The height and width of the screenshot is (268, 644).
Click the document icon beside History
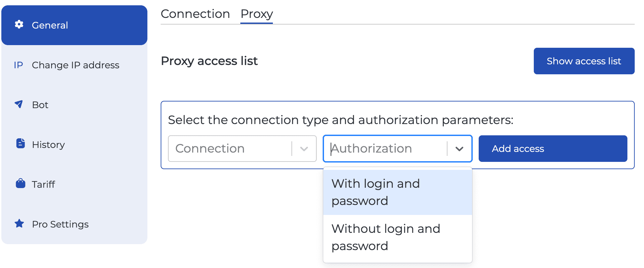pyautogui.click(x=20, y=144)
